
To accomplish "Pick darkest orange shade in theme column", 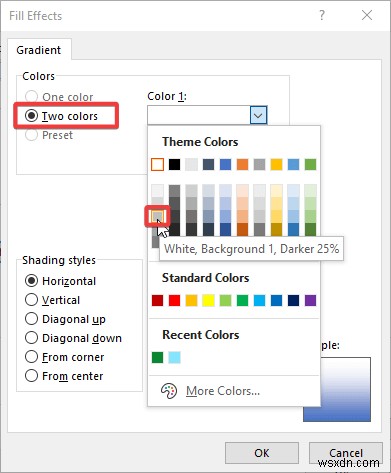I will [242, 229].
